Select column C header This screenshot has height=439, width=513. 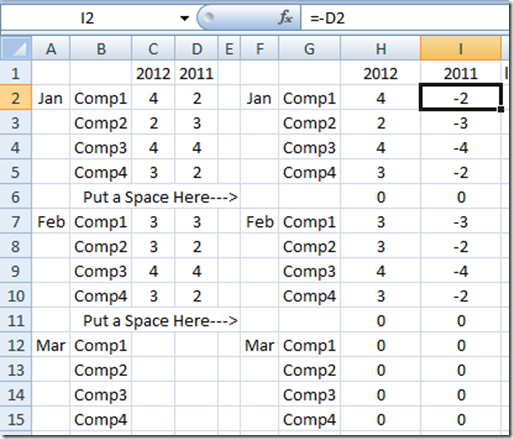coord(153,49)
